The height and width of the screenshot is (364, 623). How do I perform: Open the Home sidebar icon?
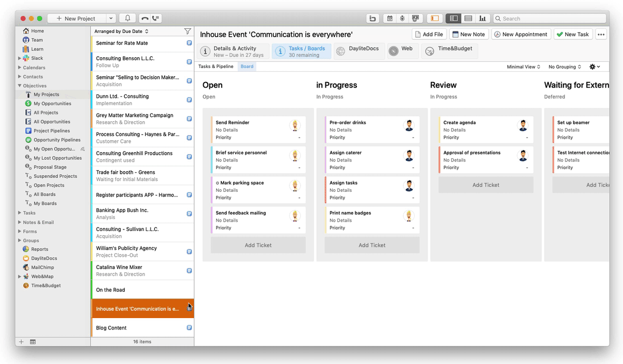tap(26, 31)
